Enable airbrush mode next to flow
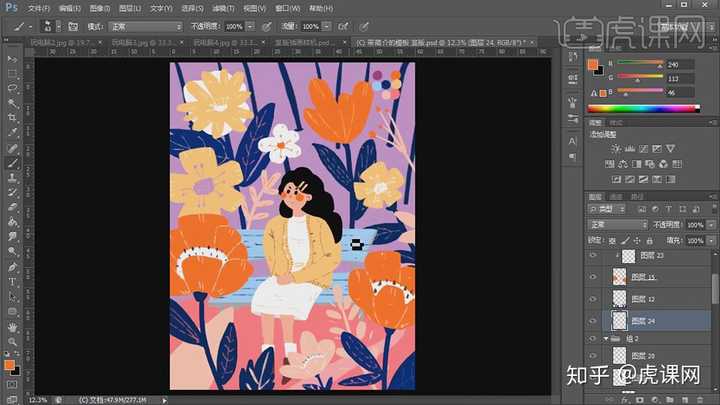 pyautogui.click(x=343, y=27)
